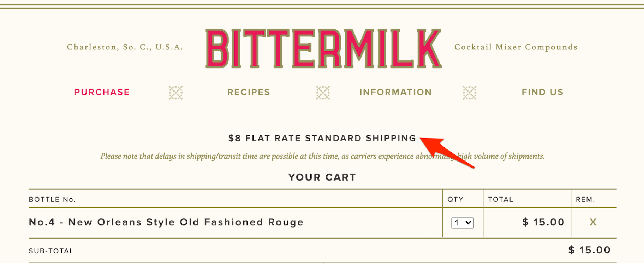Click the QTY column header
Image resolution: width=644 pixels, height=264 pixels.
(455, 199)
